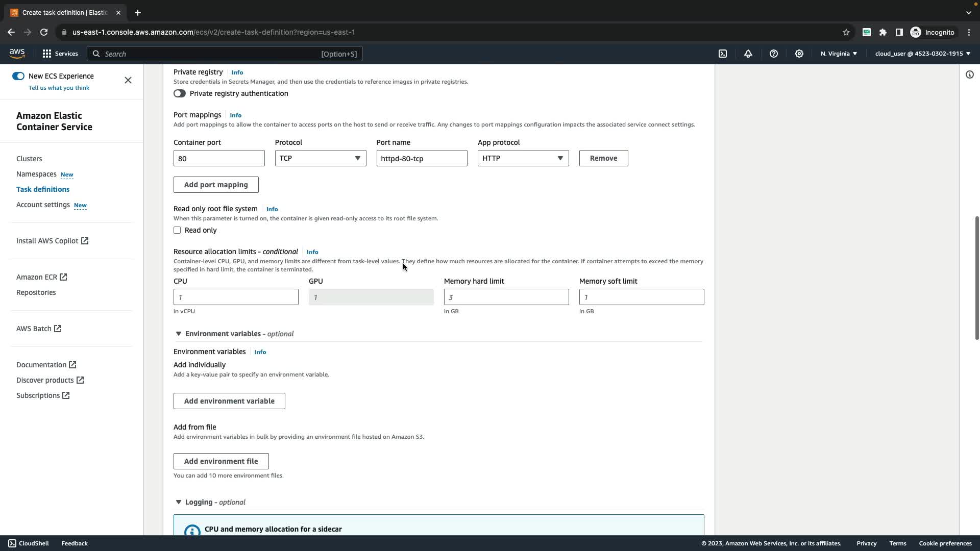Open the info panel icon at right edge

click(x=969, y=75)
